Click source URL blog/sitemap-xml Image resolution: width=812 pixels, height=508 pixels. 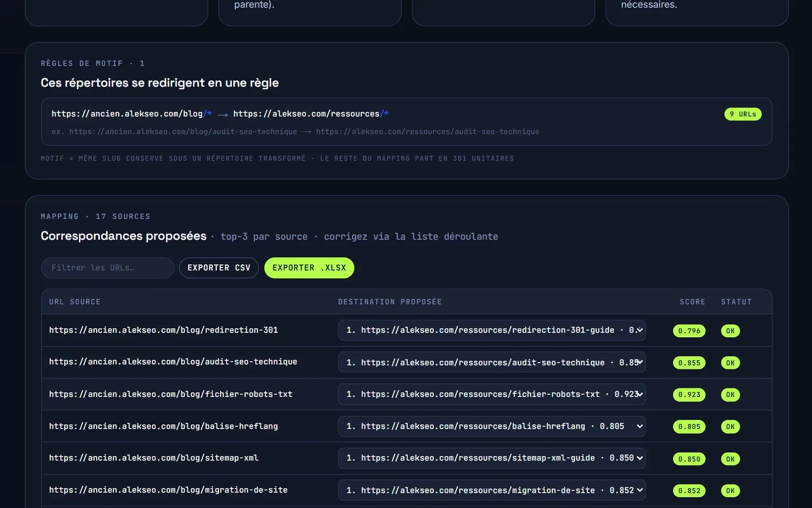click(x=154, y=458)
